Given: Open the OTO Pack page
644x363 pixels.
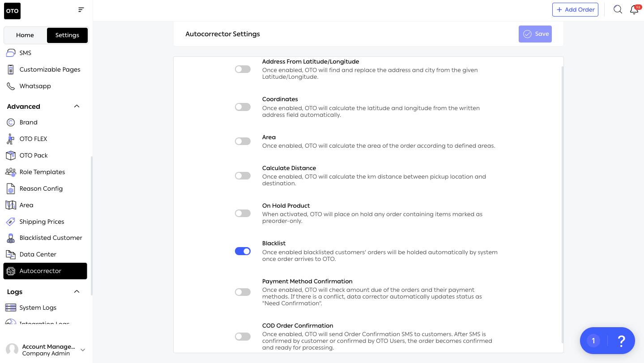Looking at the screenshot, I should pyautogui.click(x=34, y=155).
